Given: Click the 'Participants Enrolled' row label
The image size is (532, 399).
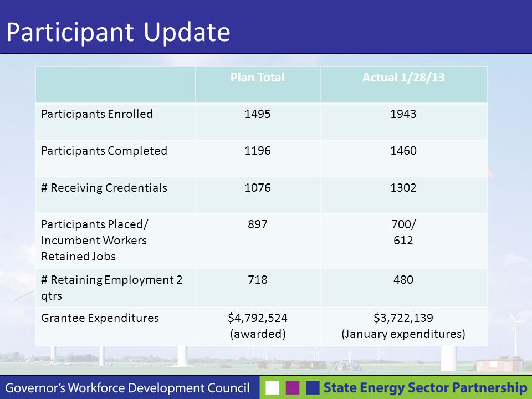Looking at the screenshot, I should pos(97,114).
